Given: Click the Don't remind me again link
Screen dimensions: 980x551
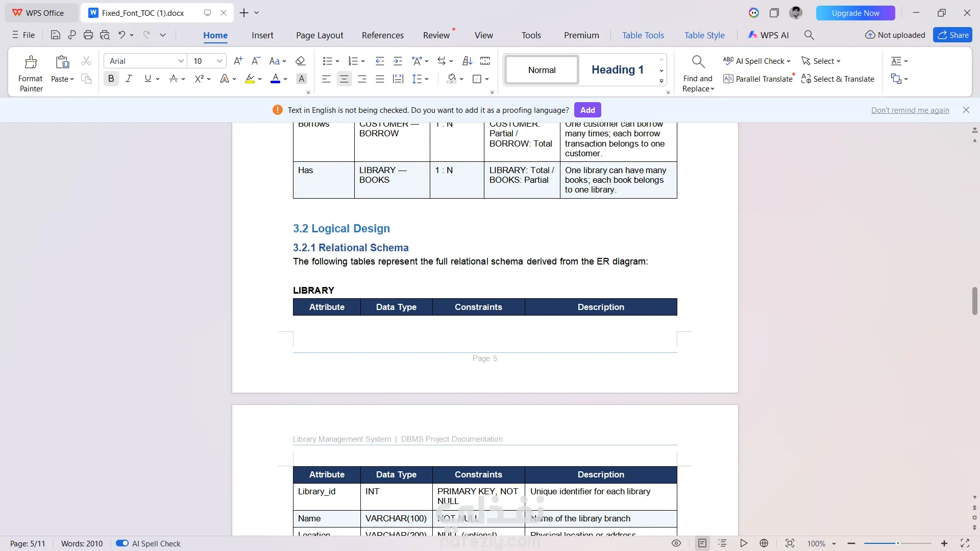Looking at the screenshot, I should pos(910,110).
